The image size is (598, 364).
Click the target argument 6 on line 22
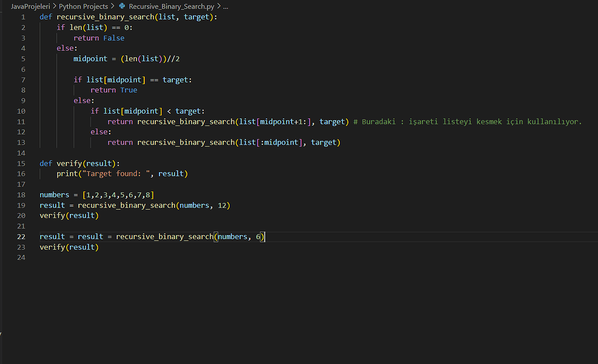pyautogui.click(x=258, y=236)
